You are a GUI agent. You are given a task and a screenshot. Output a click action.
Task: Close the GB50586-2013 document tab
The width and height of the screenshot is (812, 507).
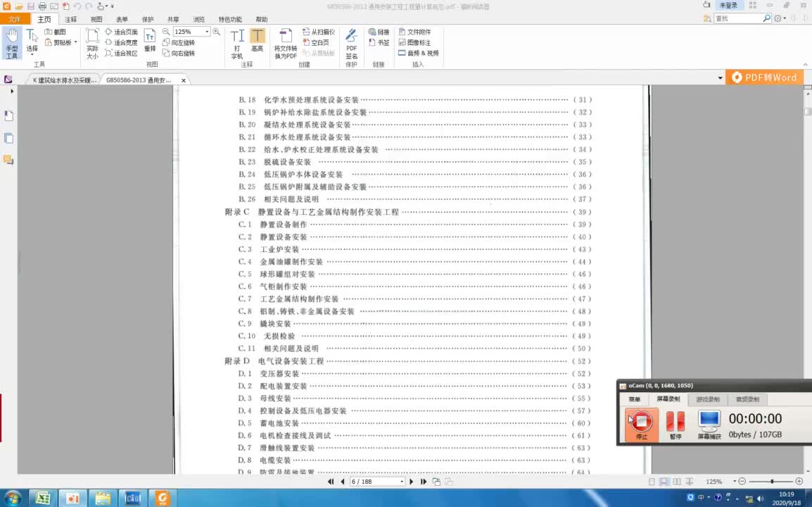[x=184, y=80]
